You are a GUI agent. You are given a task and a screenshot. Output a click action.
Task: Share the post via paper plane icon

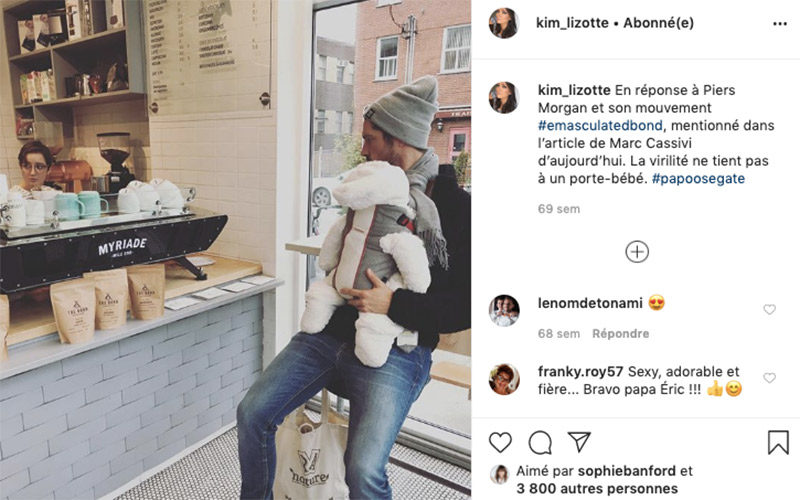click(x=579, y=442)
